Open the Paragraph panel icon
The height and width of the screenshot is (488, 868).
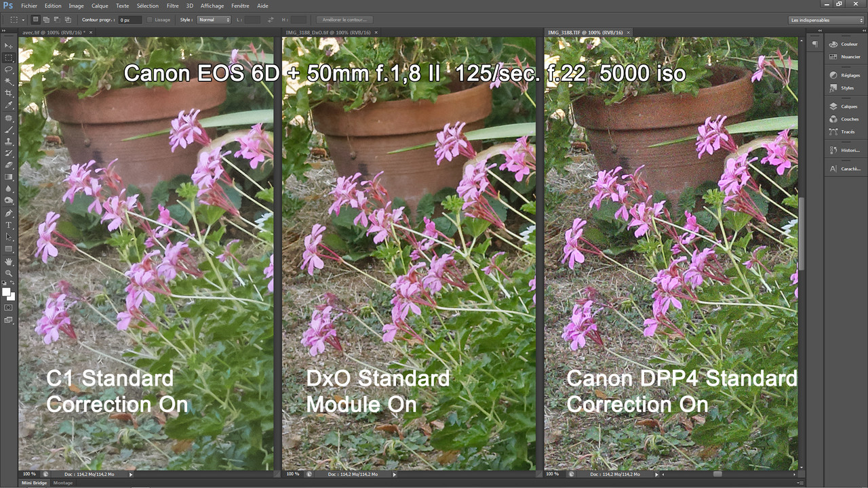click(x=814, y=43)
